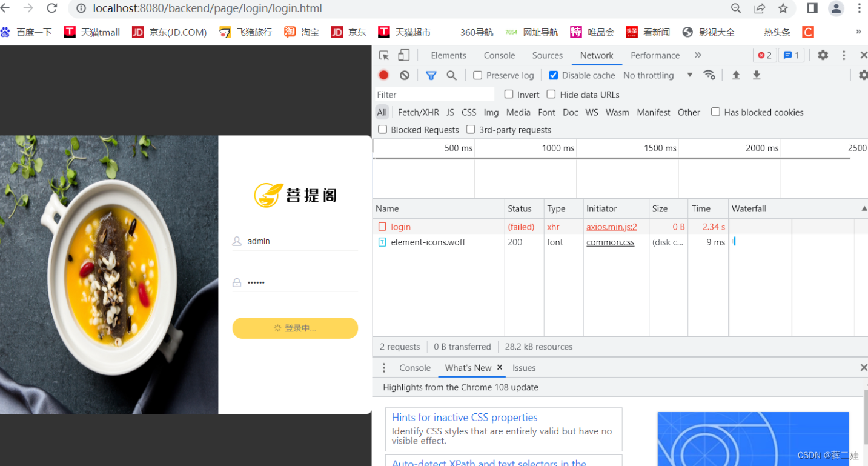
Task: Check 3rd-party requests checkbox
Action: (471, 129)
